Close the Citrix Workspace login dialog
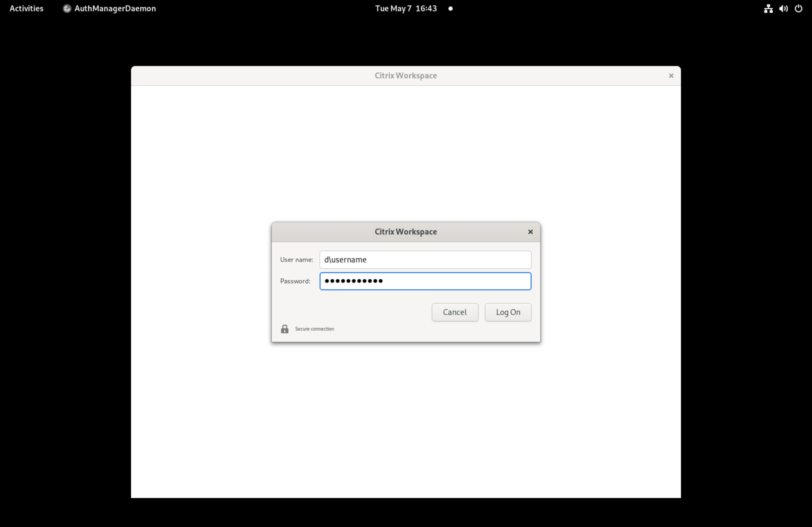The image size is (812, 527). pos(531,232)
